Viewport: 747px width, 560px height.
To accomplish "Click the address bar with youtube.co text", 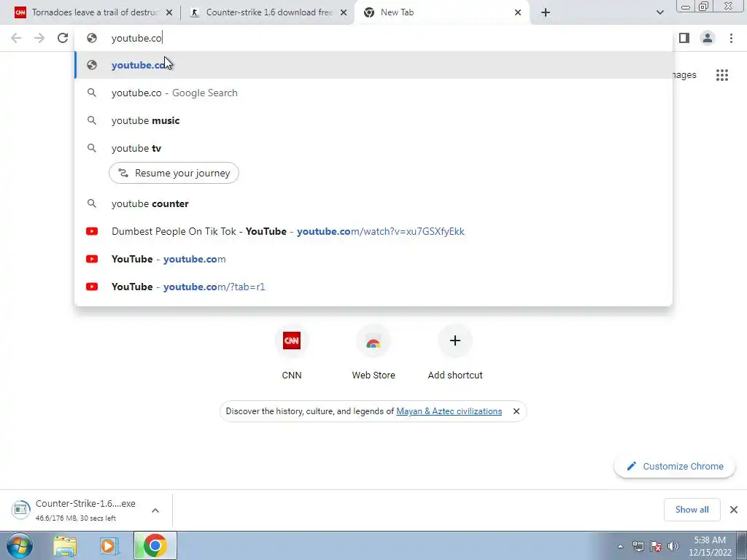I will pyautogui.click(x=373, y=38).
